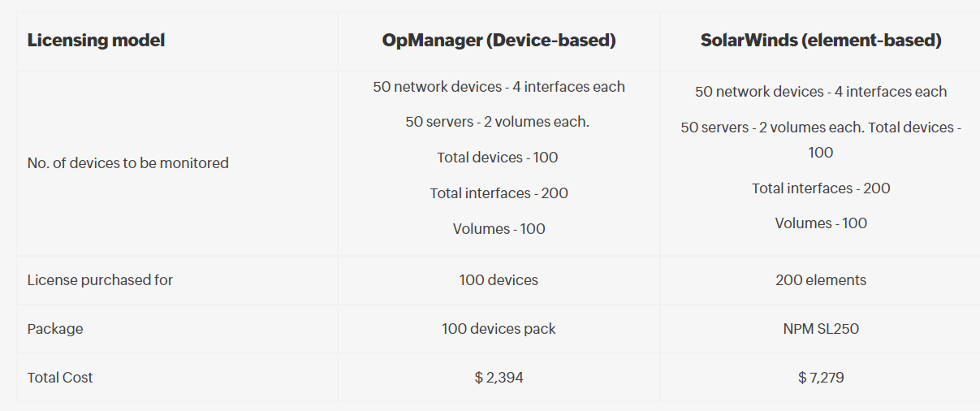Click the 'SolarWinds (element-based)' column header

(820, 41)
